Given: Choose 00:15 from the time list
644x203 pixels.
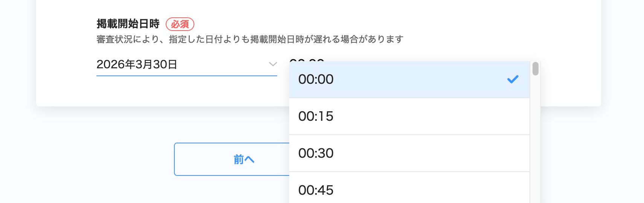Looking at the screenshot, I should pyautogui.click(x=316, y=116).
